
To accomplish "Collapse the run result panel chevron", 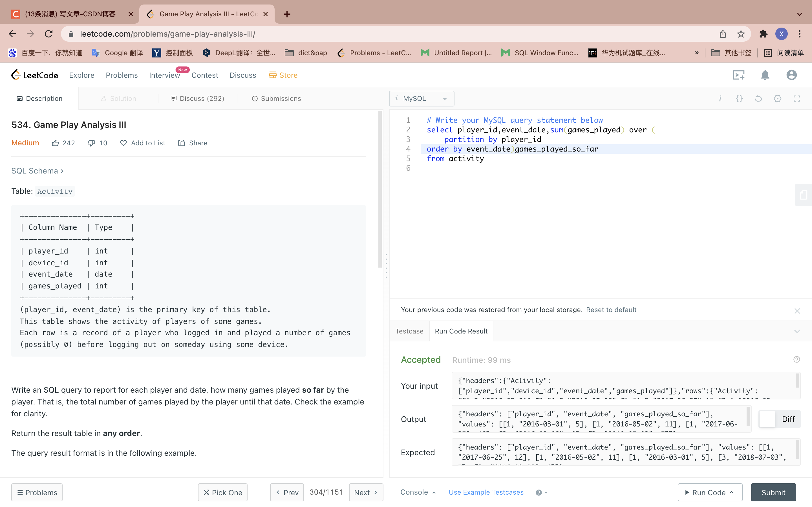I will click(797, 331).
